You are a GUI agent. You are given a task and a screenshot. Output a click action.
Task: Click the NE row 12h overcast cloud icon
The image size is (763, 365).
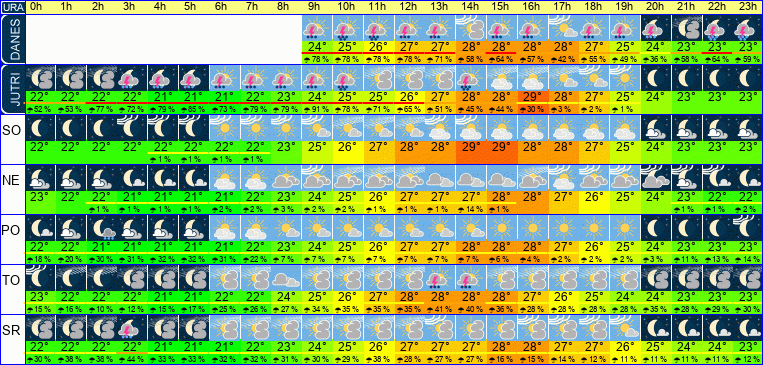[409, 178]
